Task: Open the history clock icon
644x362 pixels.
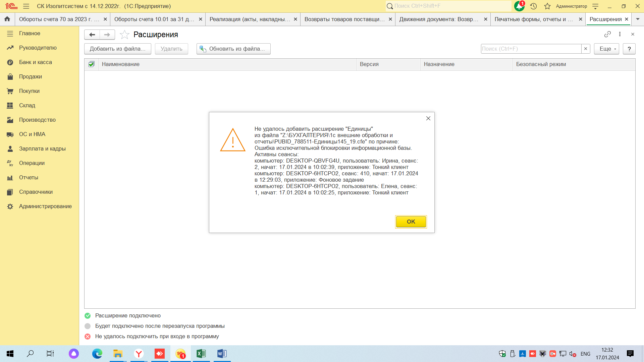Action: [x=534, y=6]
